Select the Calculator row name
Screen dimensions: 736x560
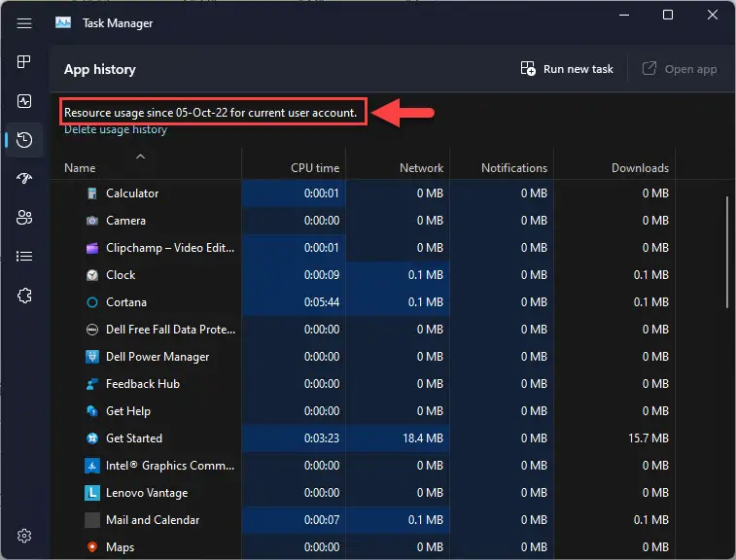click(132, 193)
